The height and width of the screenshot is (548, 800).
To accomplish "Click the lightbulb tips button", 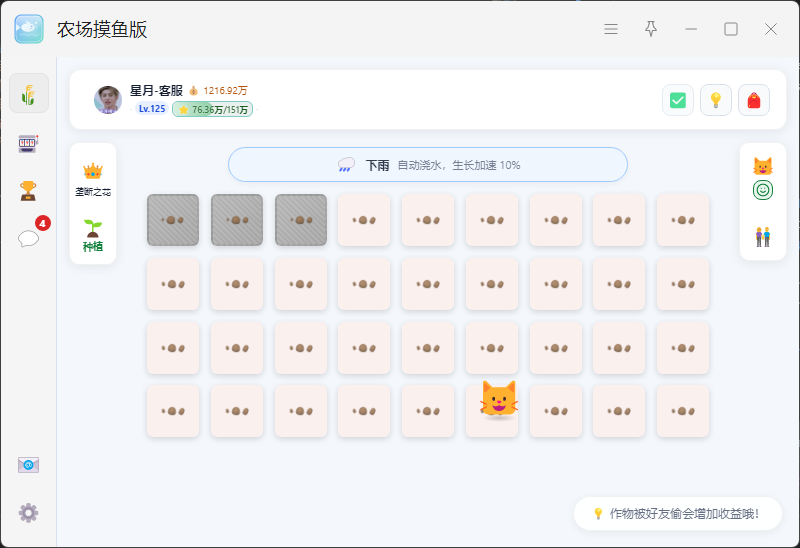I will [716, 100].
